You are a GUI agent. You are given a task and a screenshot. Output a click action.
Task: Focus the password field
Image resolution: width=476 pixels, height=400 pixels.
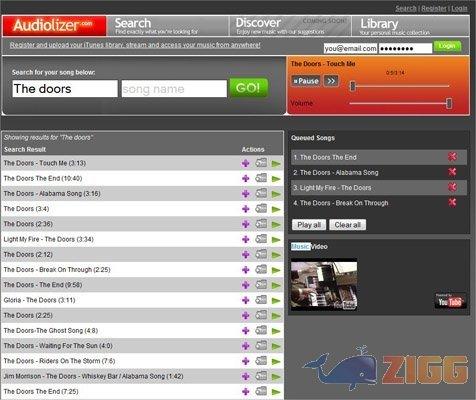click(x=405, y=48)
